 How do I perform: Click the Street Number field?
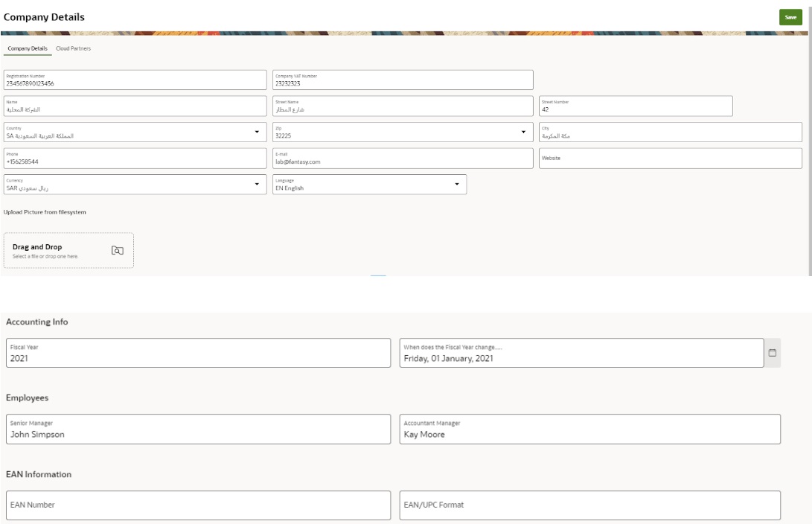[x=636, y=106]
